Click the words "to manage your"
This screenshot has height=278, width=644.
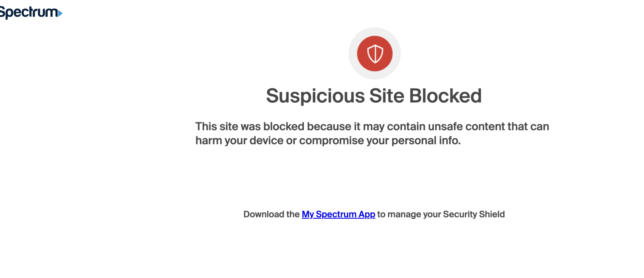(409, 214)
